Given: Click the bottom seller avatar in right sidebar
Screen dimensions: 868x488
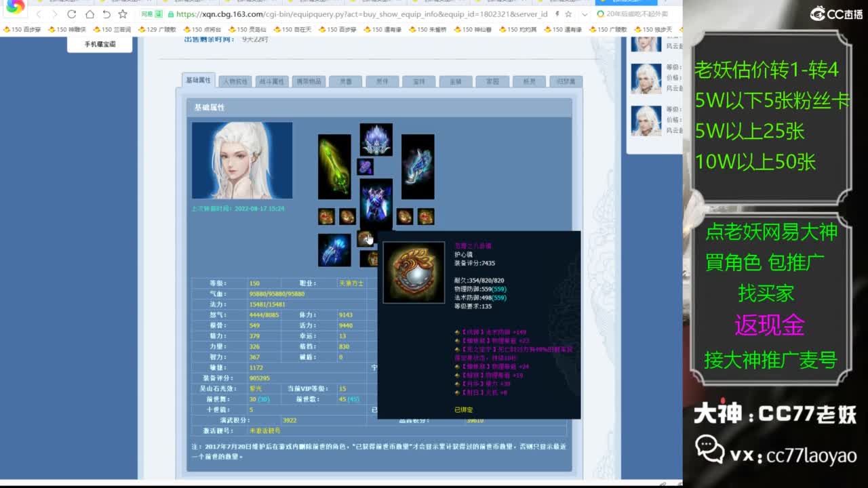Looking at the screenshot, I should click(646, 121).
